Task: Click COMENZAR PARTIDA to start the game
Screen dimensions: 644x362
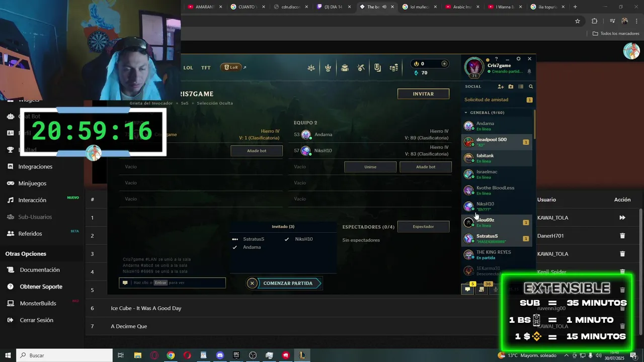Action: (x=288, y=283)
